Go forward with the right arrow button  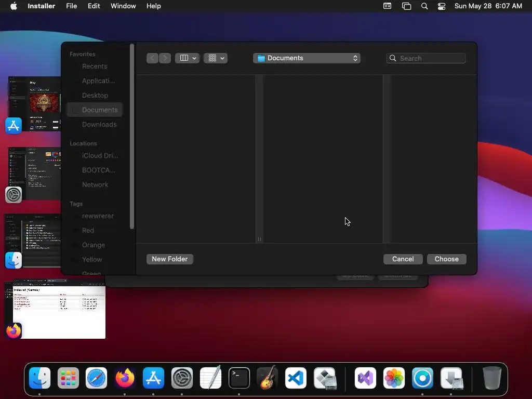pyautogui.click(x=165, y=58)
